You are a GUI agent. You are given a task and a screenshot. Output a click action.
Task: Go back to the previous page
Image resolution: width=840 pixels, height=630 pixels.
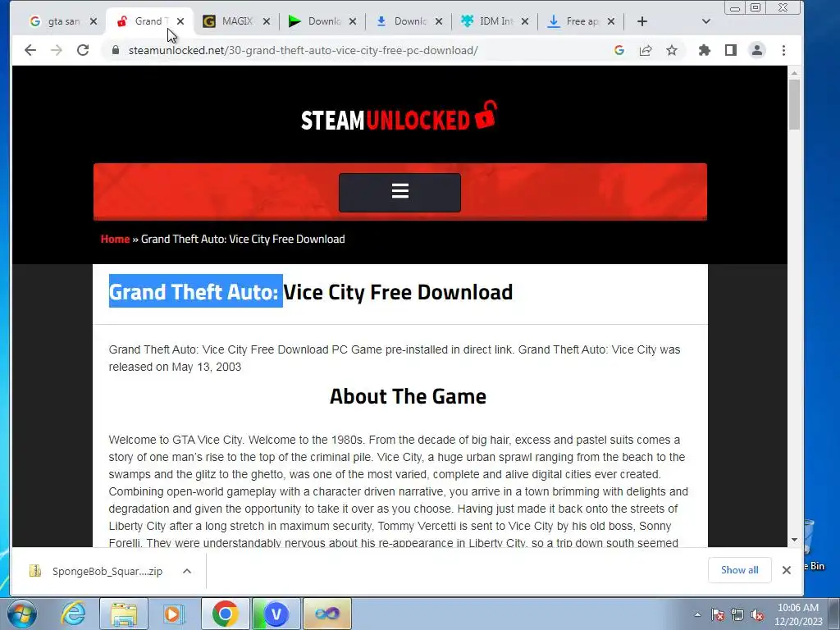30,50
